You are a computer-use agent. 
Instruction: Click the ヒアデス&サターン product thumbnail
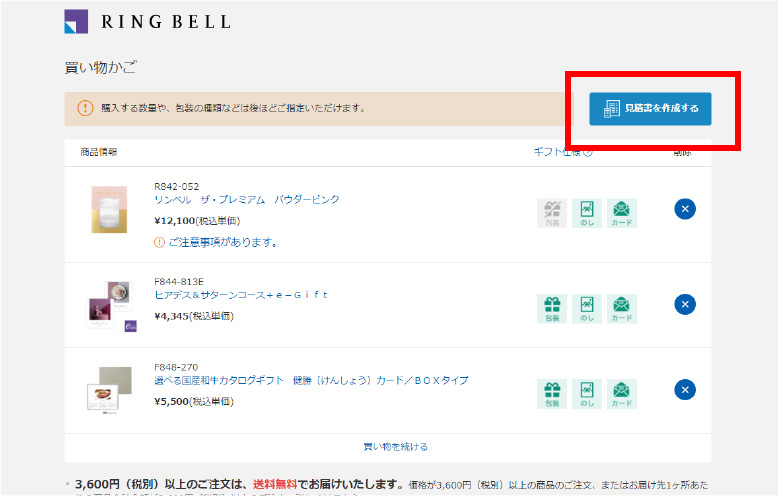coord(111,306)
